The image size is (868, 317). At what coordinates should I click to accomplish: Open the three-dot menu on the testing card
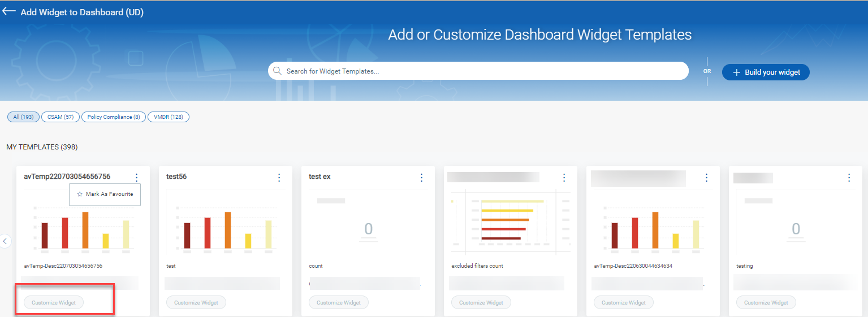[849, 178]
